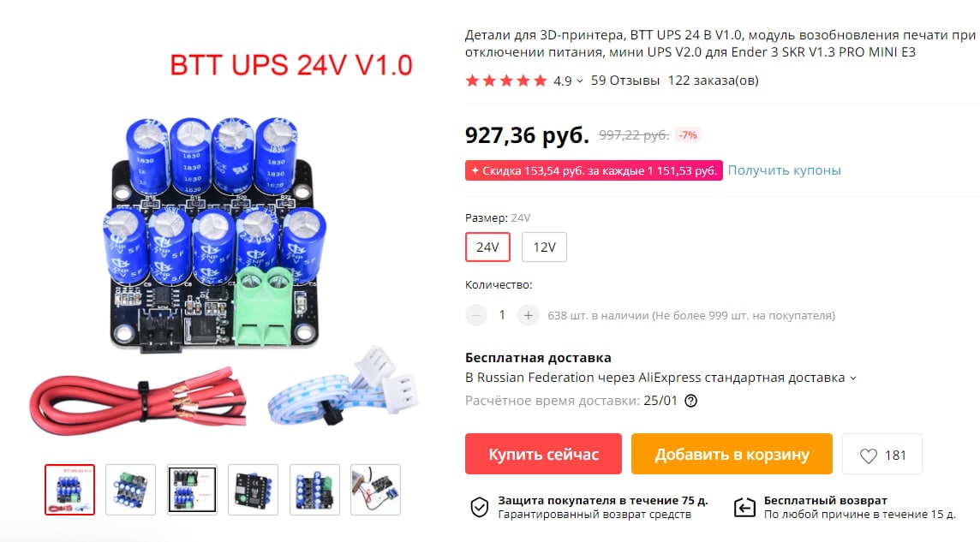Click the buyer protection shield icon
Image resolution: width=980 pixels, height=542 pixels.
coord(480,507)
